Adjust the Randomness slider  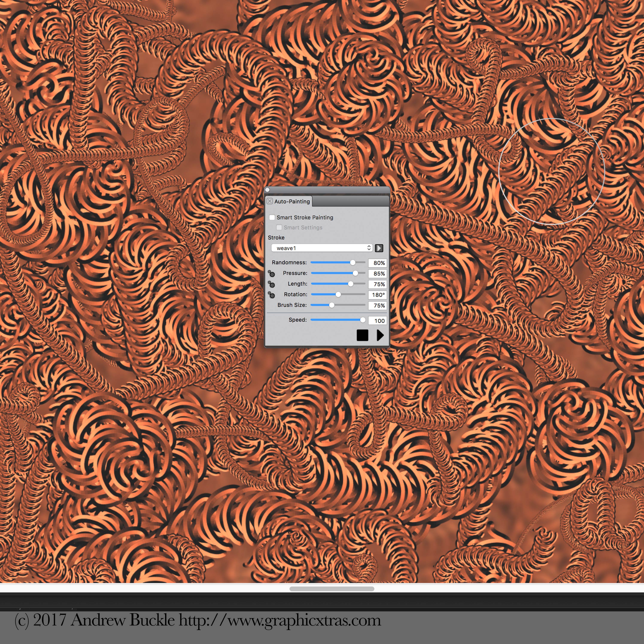[x=338, y=262]
